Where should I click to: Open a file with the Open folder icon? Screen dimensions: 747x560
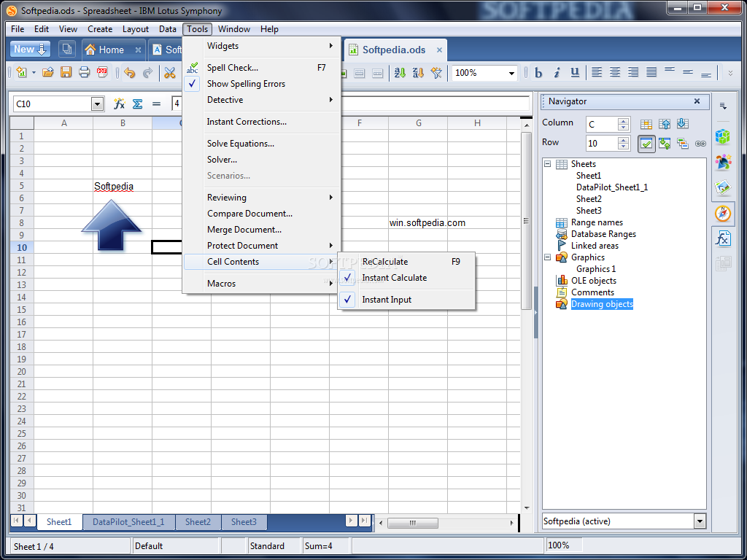(47, 72)
